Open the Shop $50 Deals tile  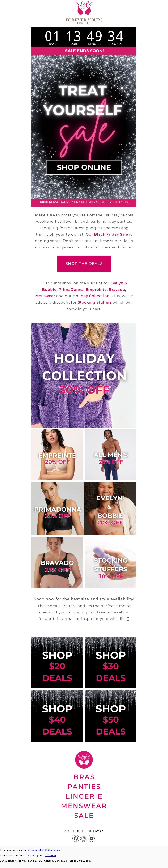click(x=111, y=716)
